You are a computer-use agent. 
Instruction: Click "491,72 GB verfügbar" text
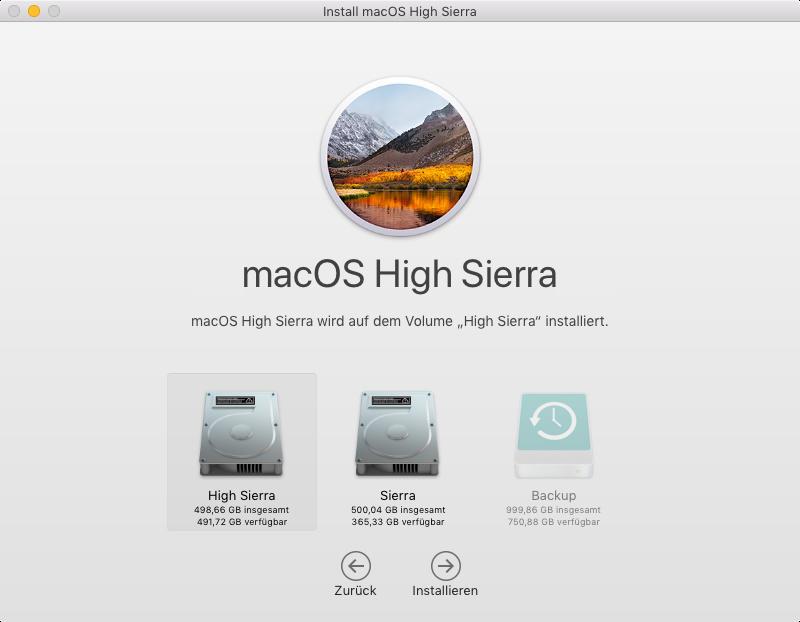(x=242, y=522)
